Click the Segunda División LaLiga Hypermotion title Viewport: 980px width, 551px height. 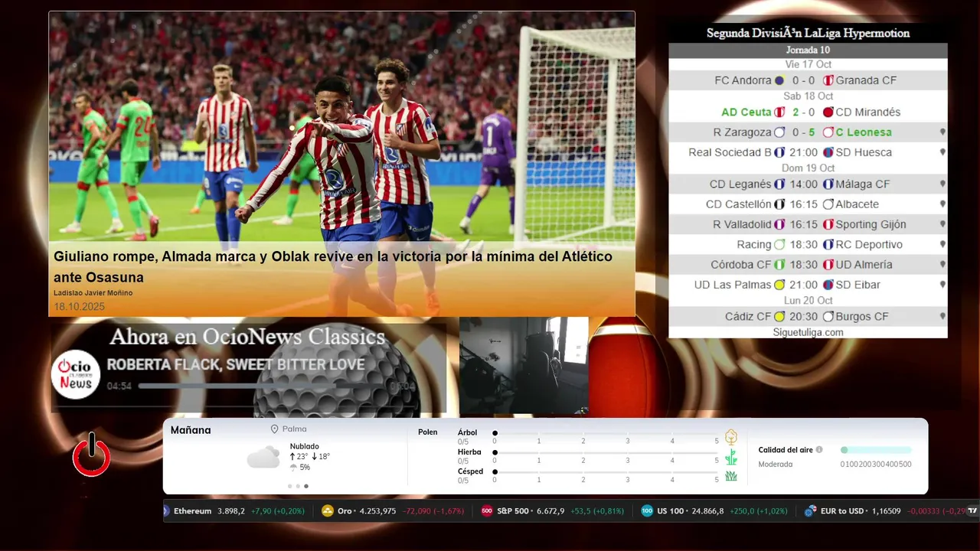pos(808,34)
